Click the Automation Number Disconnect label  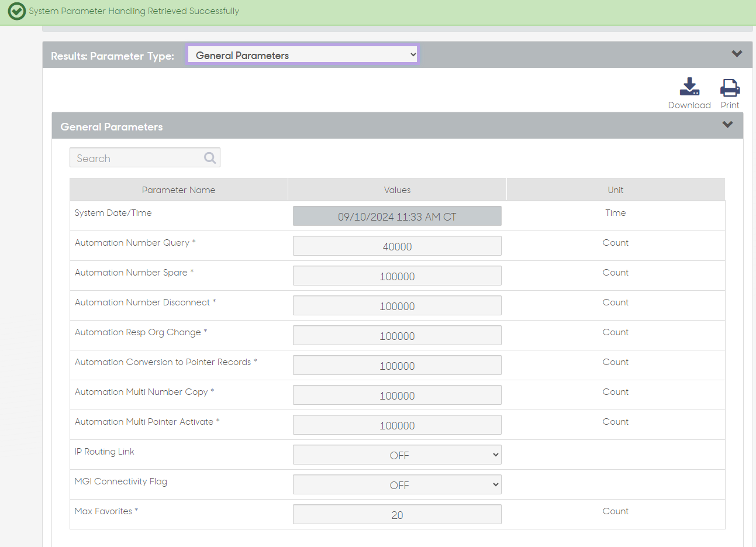point(145,302)
